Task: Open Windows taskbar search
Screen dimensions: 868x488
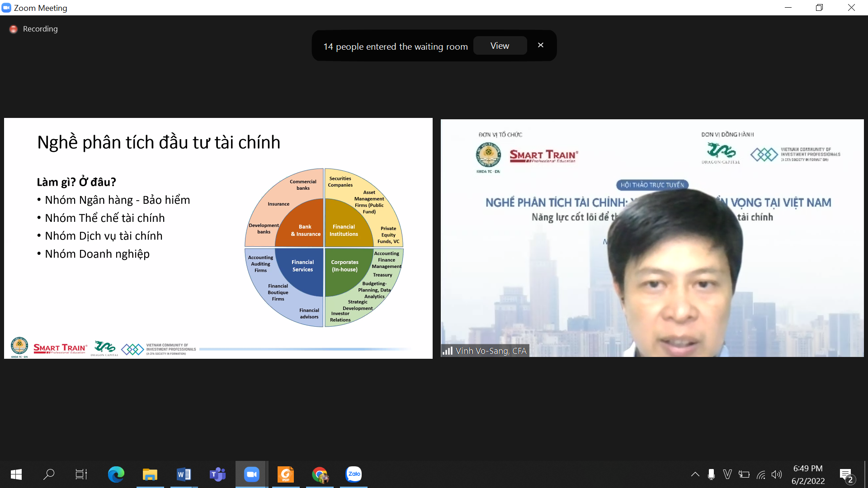Action: (49, 474)
